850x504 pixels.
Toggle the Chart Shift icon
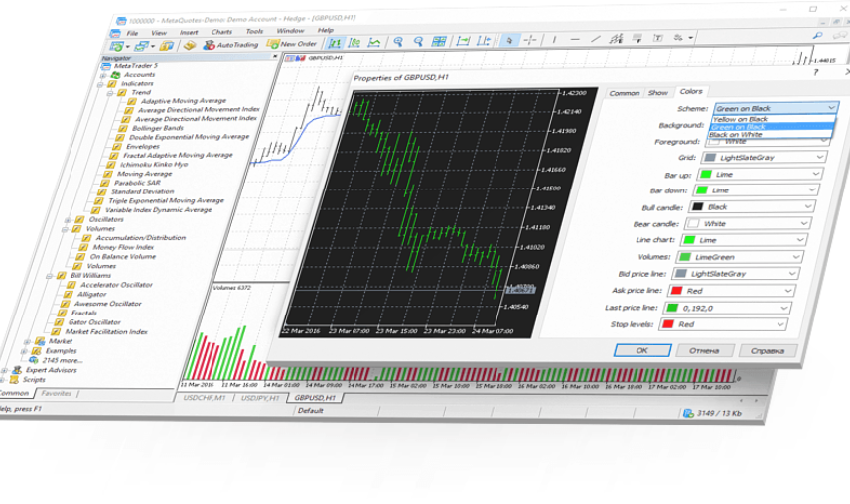pyautogui.click(x=483, y=40)
